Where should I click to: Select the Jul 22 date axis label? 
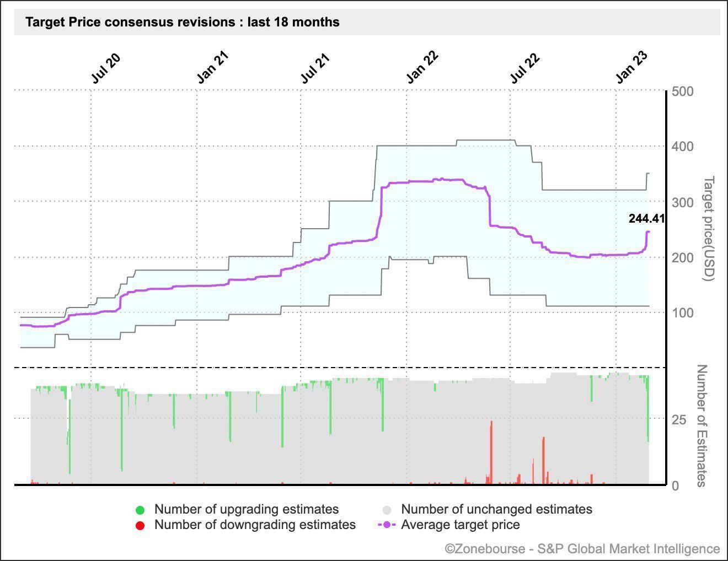click(x=524, y=68)
